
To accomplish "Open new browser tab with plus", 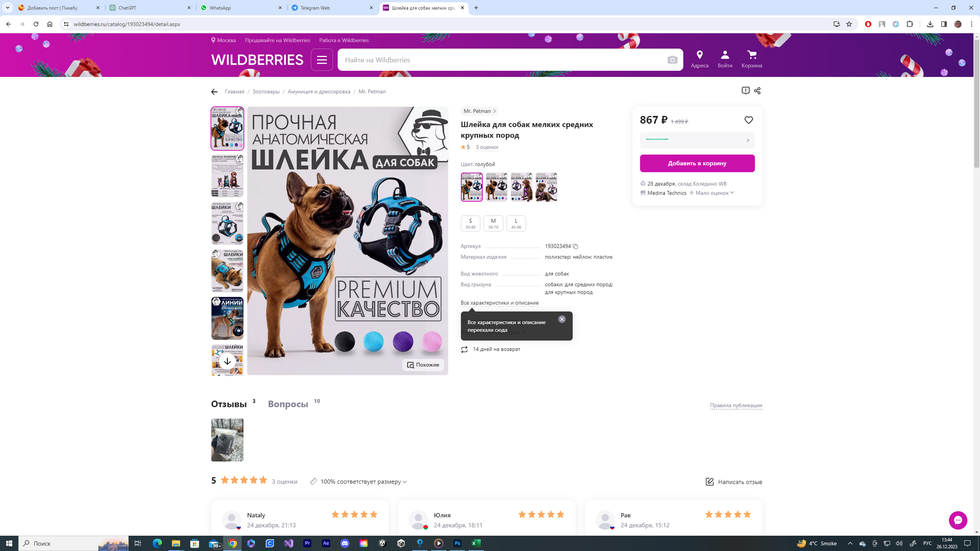I will (476, 8).
